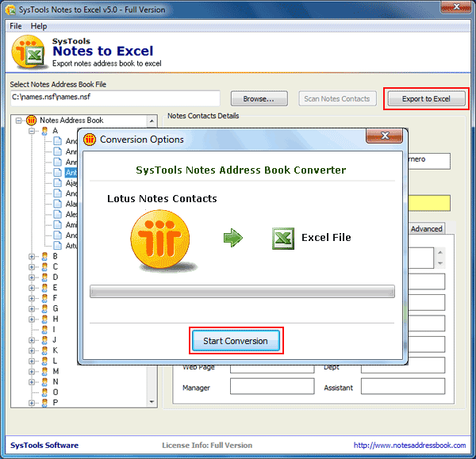
Task: Click the person icon for group K
Action: (44, 350)
